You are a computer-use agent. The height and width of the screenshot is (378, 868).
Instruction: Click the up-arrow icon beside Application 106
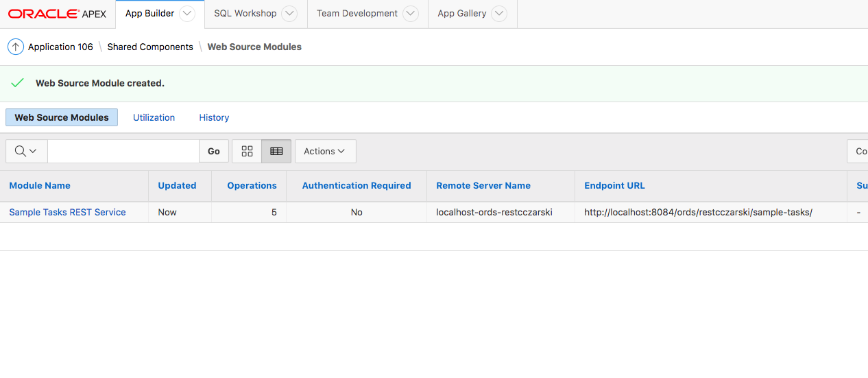(16, 47)
